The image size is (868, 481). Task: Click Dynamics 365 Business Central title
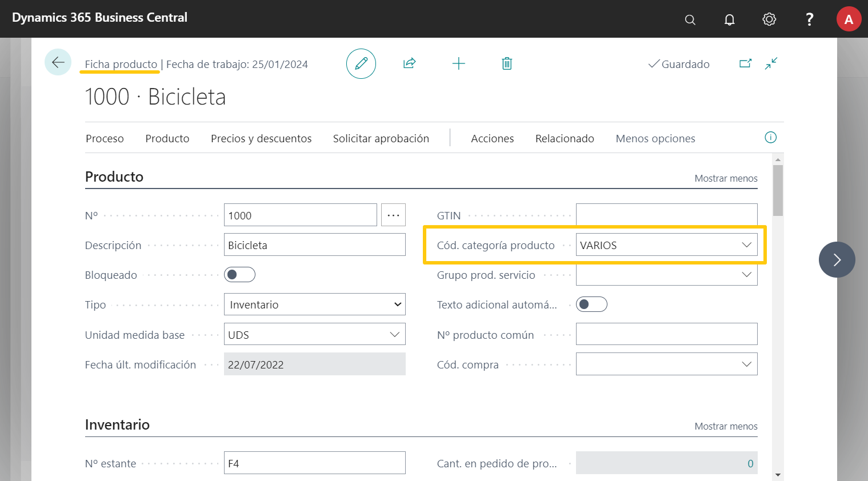tap(99, 18)
